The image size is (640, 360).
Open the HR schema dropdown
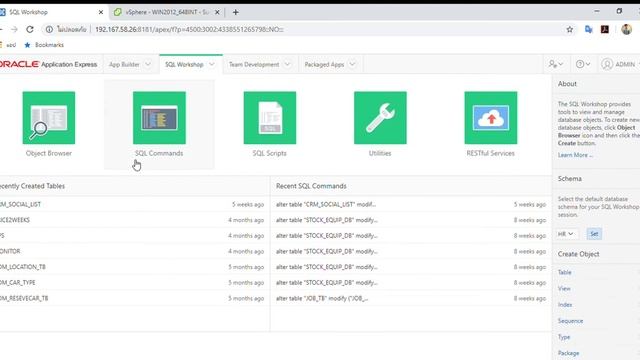click(566, 234)
